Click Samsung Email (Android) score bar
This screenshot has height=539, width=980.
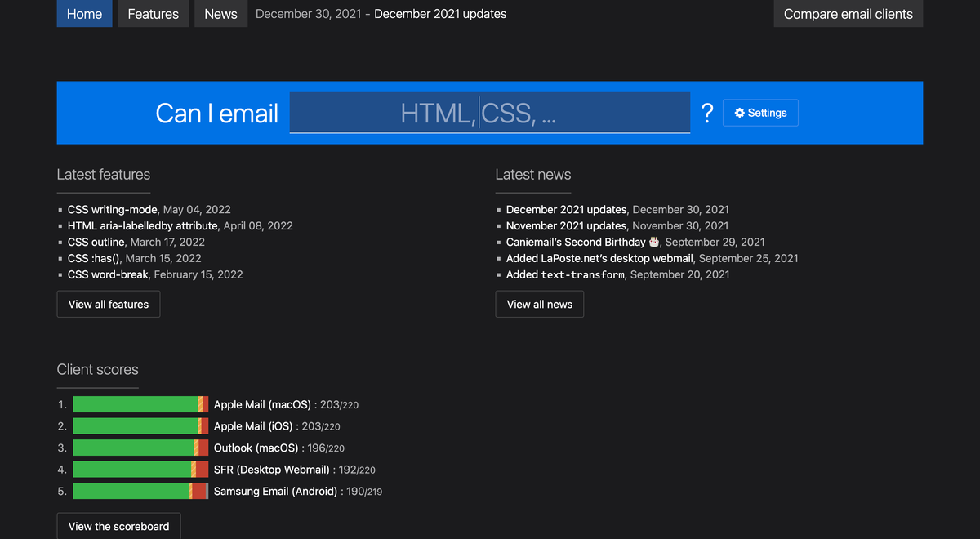pyautogui.click(x=140, y=491)
